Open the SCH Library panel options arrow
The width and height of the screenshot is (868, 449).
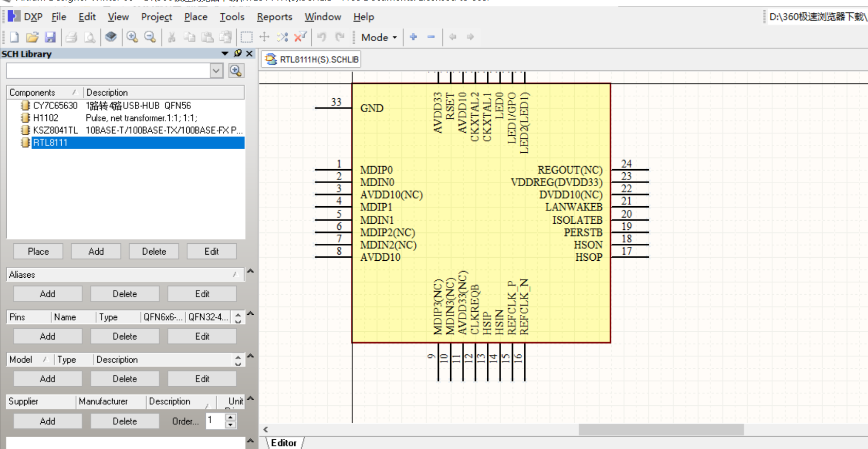point(225,53)
